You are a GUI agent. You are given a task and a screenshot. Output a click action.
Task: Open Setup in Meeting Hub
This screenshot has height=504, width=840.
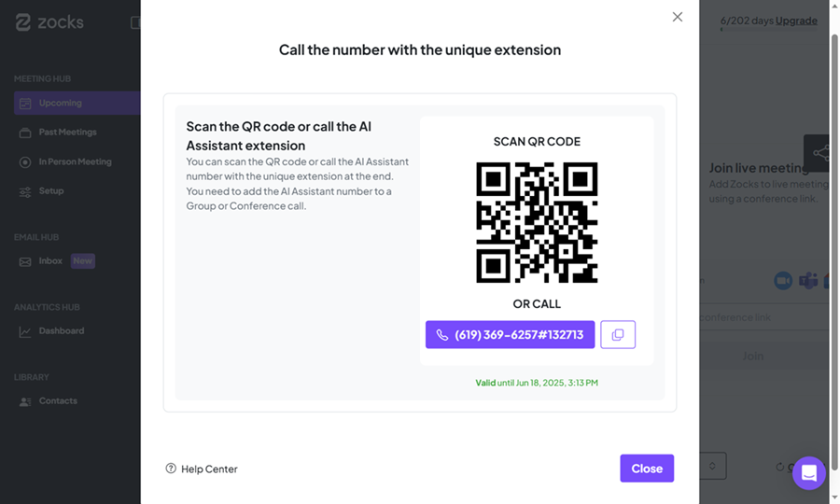click(x=51, y=190)
